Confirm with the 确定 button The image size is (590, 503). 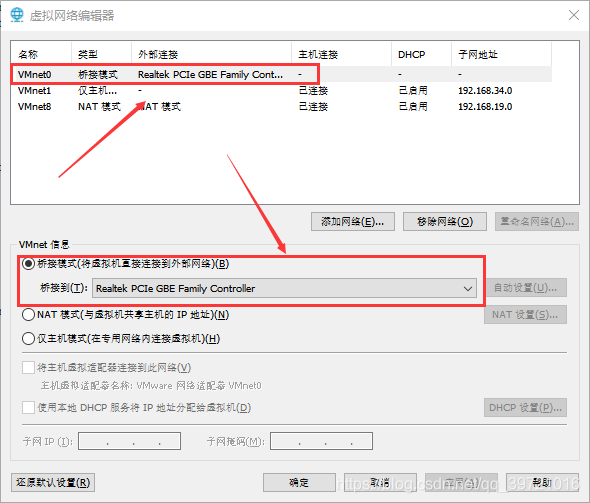click(299, 482)
